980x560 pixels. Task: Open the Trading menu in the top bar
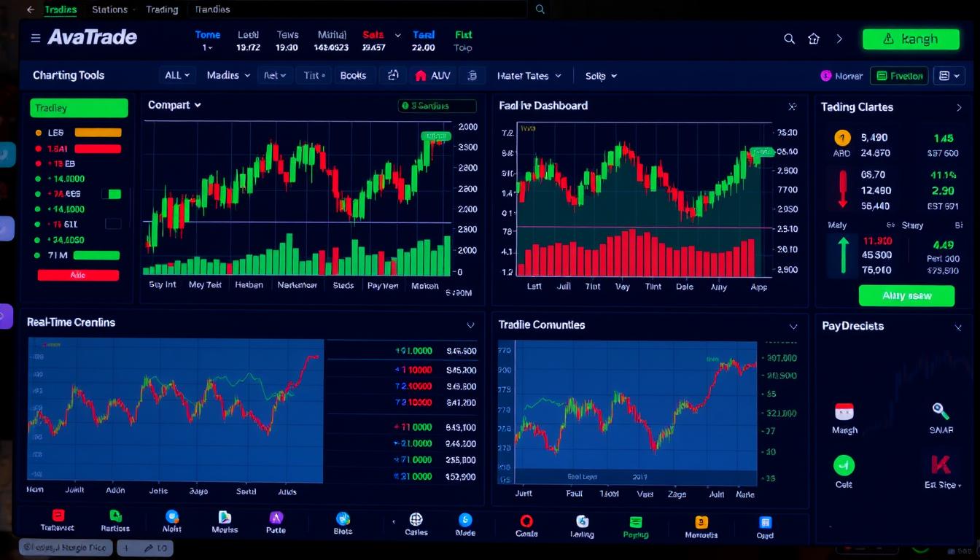pos(162,9)
